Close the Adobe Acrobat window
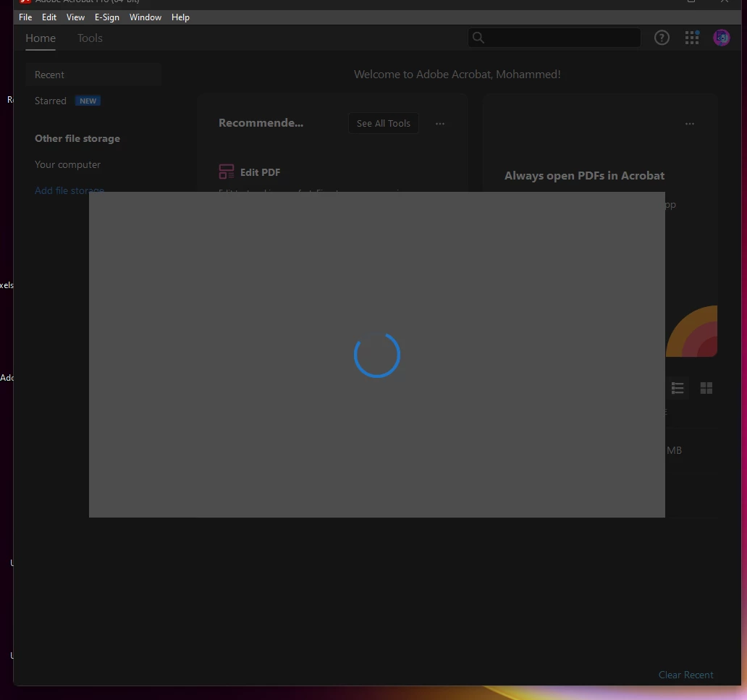Image resolution: width=747 pixels, height=700 pixels. tap(724, 2)
